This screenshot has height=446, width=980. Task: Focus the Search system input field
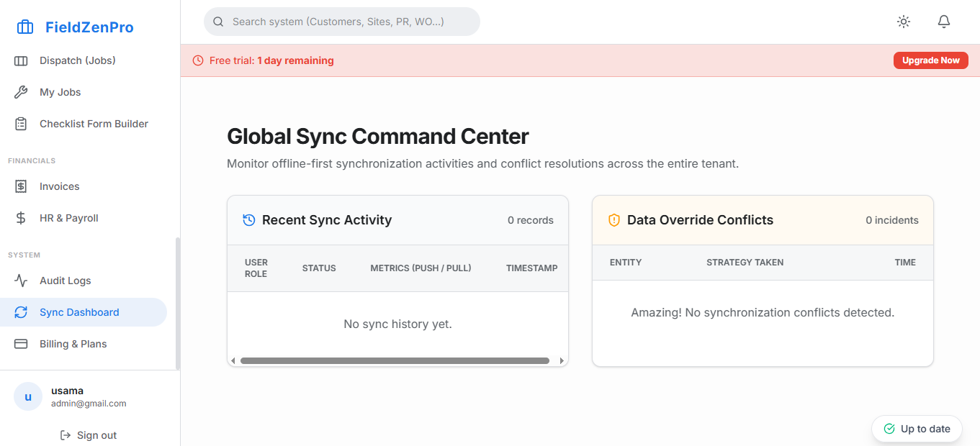342,22
